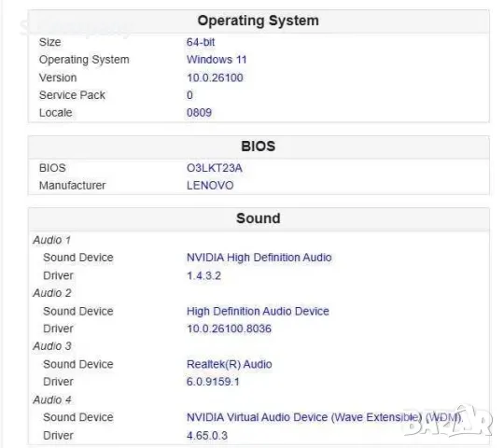Select version number 10.0.26100
Screen dimensions: 504x448
(x=215, y=77)
